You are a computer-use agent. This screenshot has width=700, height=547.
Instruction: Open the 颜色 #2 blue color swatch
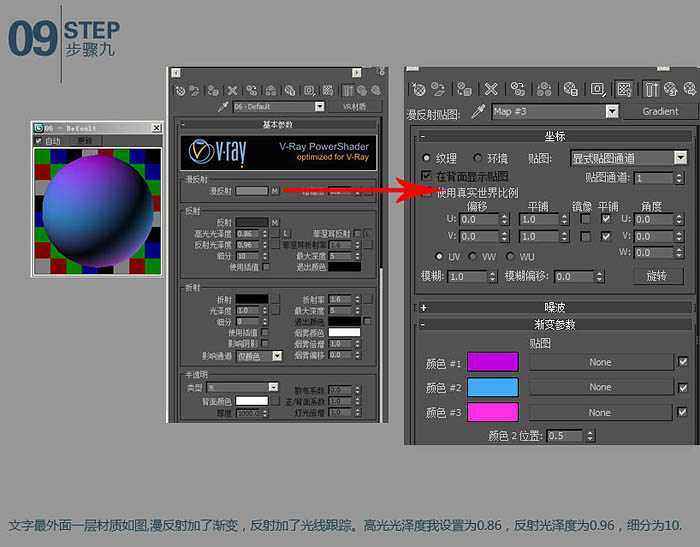click(x=493, y=387)
